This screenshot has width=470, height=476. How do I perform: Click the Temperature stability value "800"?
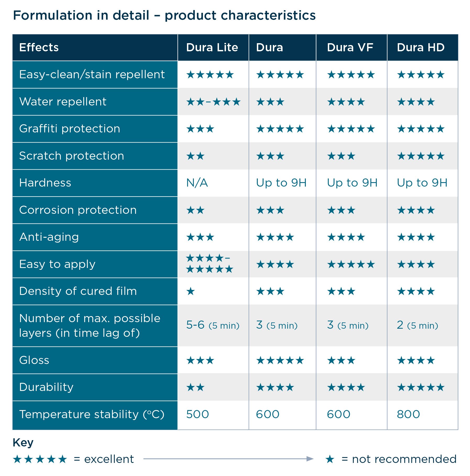click(x=408, y=415)
